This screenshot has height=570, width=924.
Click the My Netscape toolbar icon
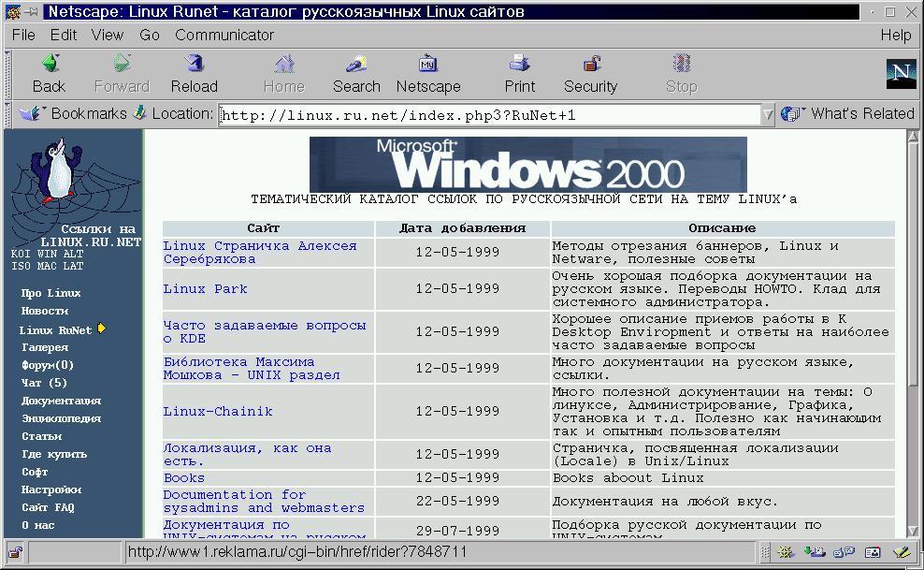click(x=427, y=64)
